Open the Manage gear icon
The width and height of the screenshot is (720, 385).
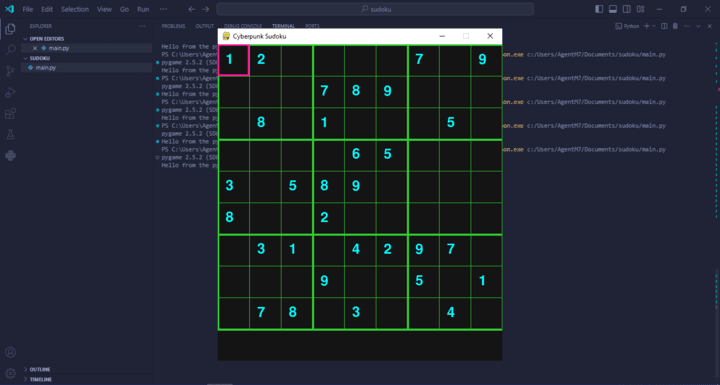click(x=10, y=374)
